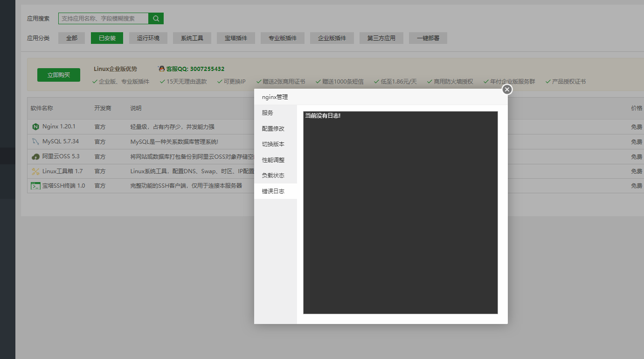Click the 说明 column header
This screenshot has width=644, height=359.
click(x=136, y=108)
